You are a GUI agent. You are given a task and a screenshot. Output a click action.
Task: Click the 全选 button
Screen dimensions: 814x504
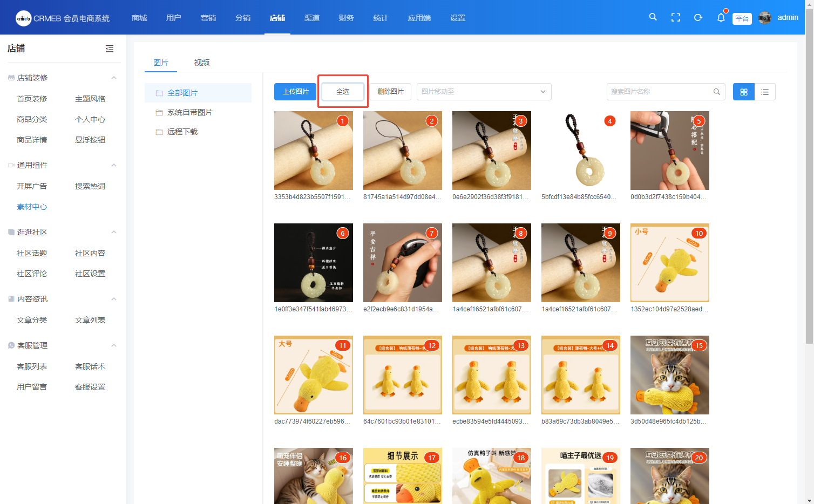(x=343, y=92)
